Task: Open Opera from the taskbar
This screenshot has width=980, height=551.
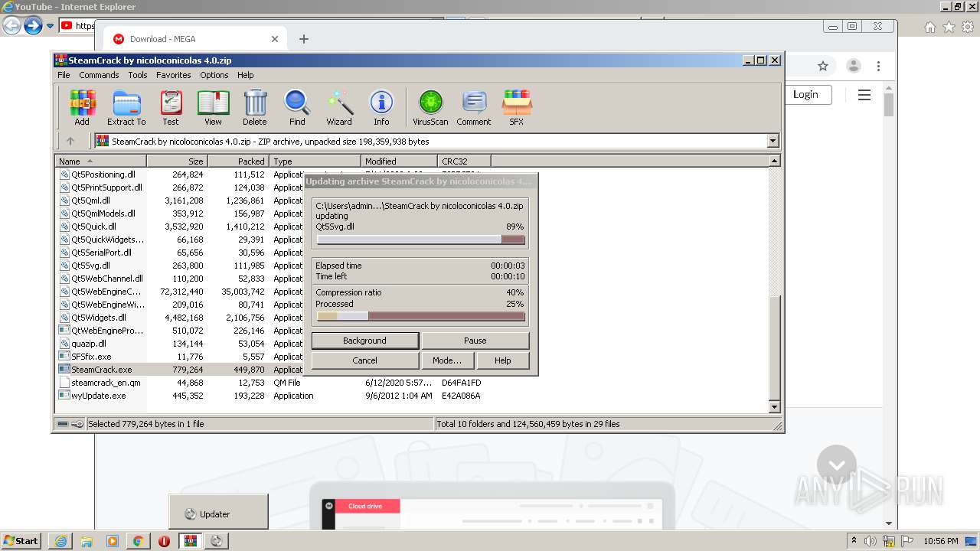Action: click(164, 541)
